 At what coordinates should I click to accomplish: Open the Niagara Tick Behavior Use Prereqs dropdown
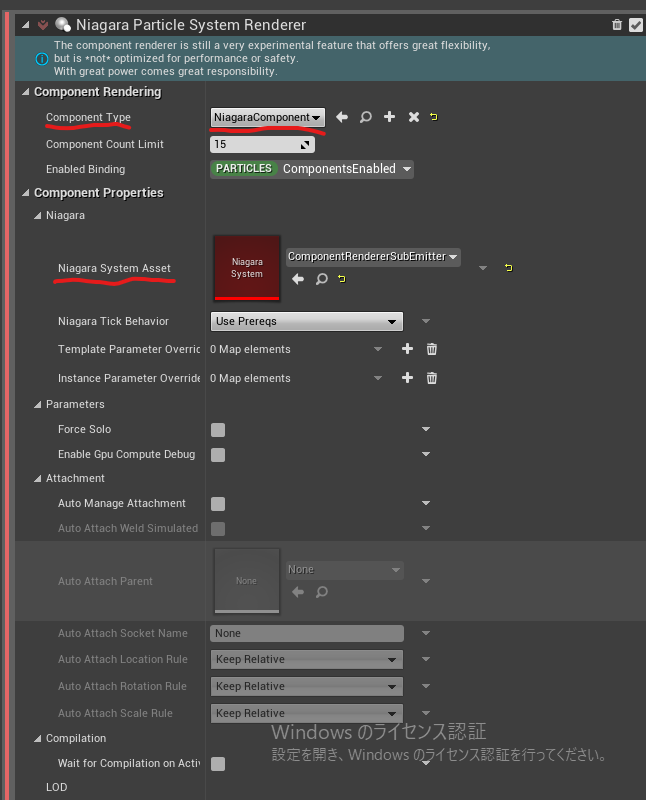pyautogui.click(x=307, y=321)
